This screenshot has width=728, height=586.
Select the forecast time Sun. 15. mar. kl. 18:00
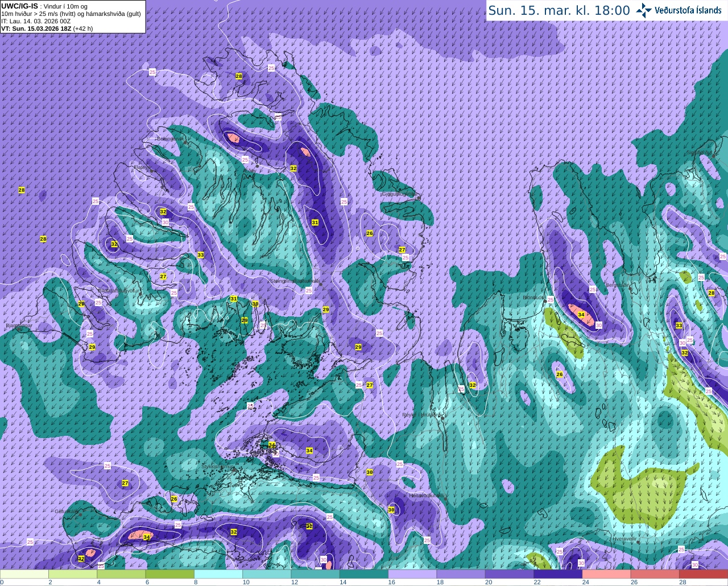point(559,10)
